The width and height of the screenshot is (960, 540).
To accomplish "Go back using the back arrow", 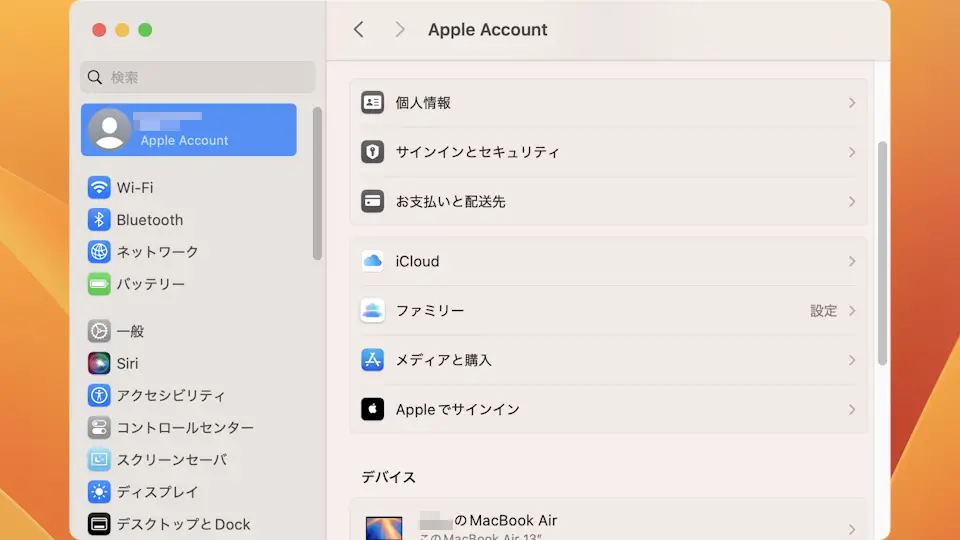I will [x=359, y=30].
